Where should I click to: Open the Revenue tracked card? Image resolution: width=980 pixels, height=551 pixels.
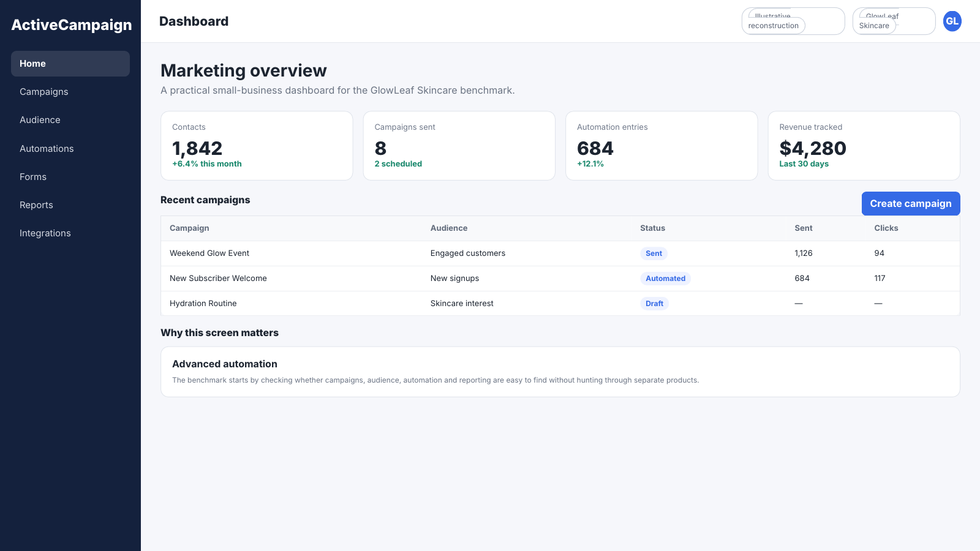864,146
